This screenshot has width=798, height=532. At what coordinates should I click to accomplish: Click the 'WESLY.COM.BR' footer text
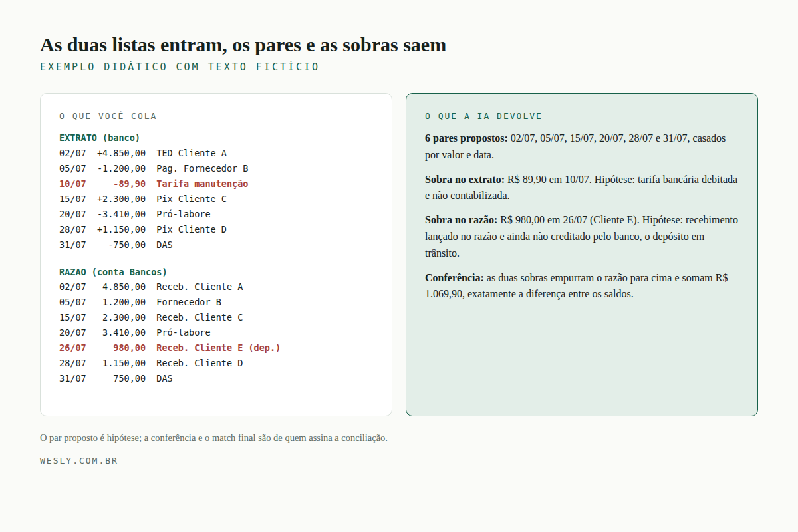(78, 460)
